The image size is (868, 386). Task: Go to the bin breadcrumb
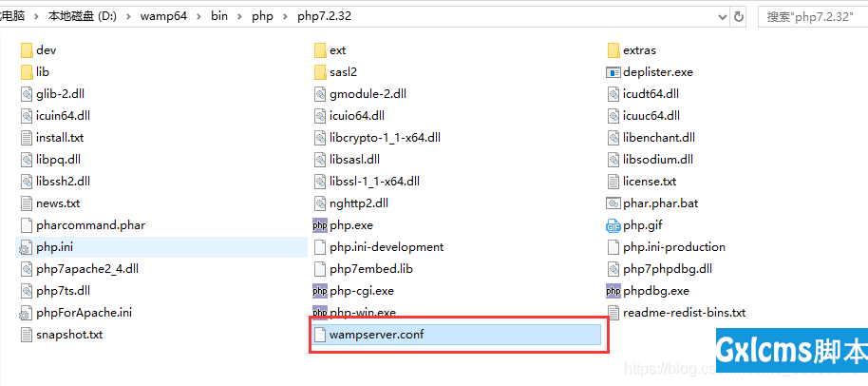[x=219, y=16]
